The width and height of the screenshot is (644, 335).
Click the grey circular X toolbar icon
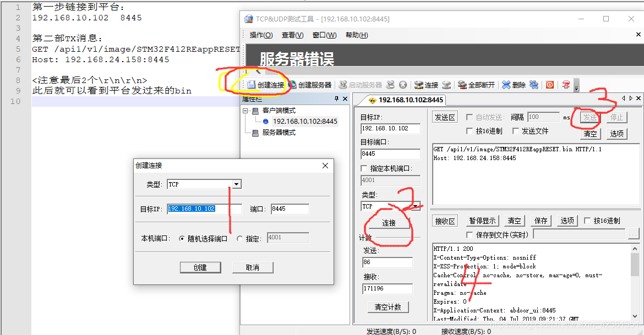point(403,85)
